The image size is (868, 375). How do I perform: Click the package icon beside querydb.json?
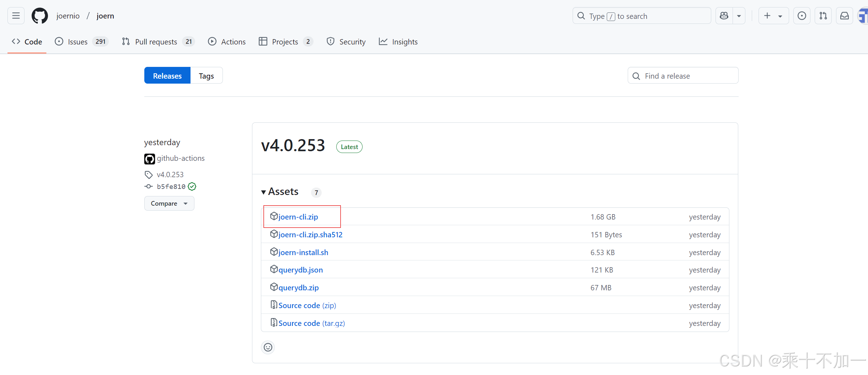point(274,269)
